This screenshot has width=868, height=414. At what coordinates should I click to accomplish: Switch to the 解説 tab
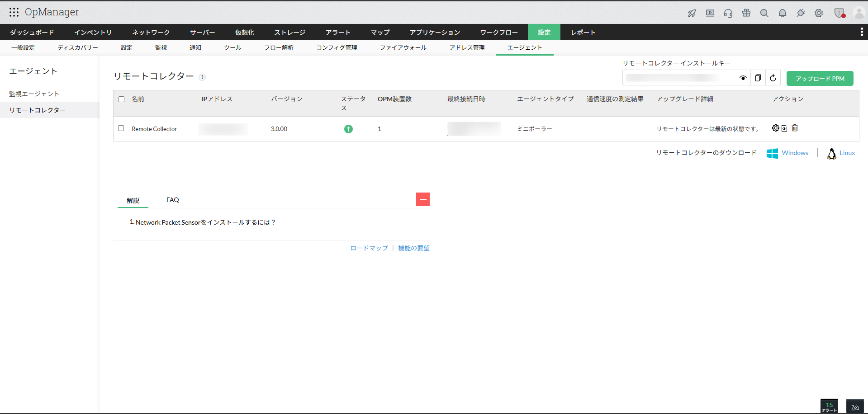click(133, 200)
